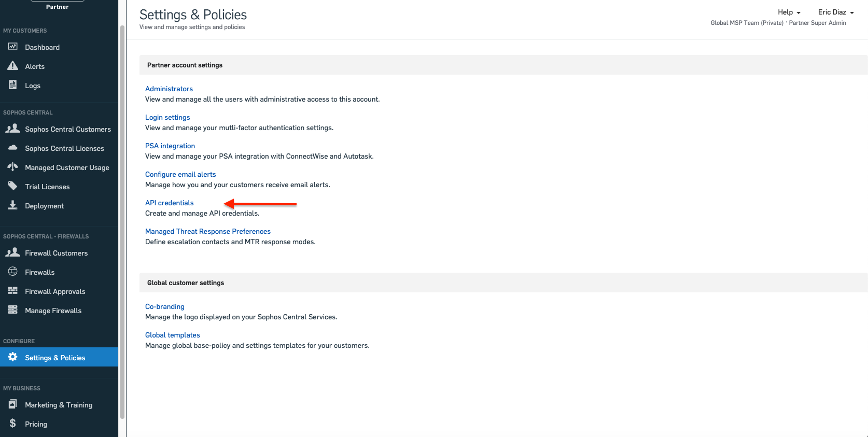Click the Dashboard chart icon
The width and height of the screenshot is (868, 437).
click(12, 47)
